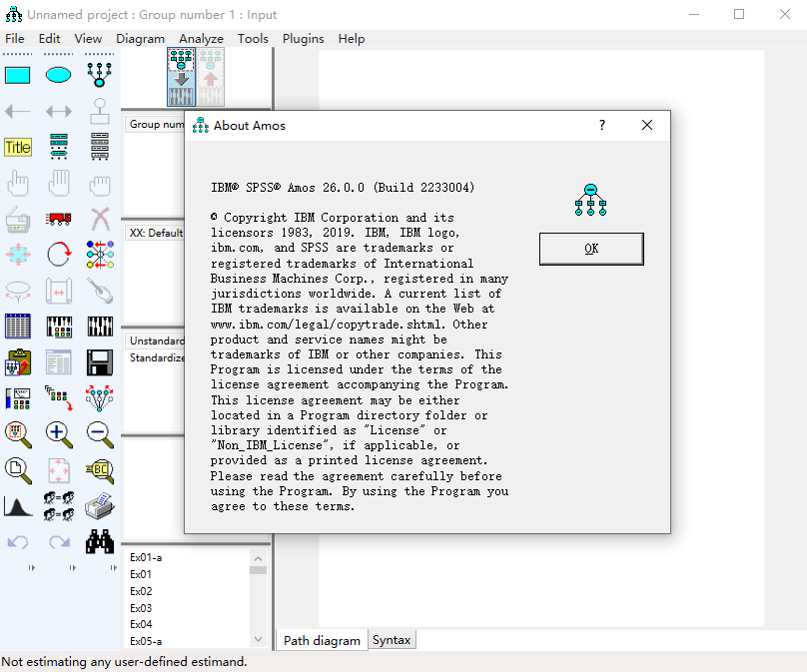Click the question mark help button in dialog
Image resolution: width=807 pixels, height=672 pixels.
click(601, 126)
